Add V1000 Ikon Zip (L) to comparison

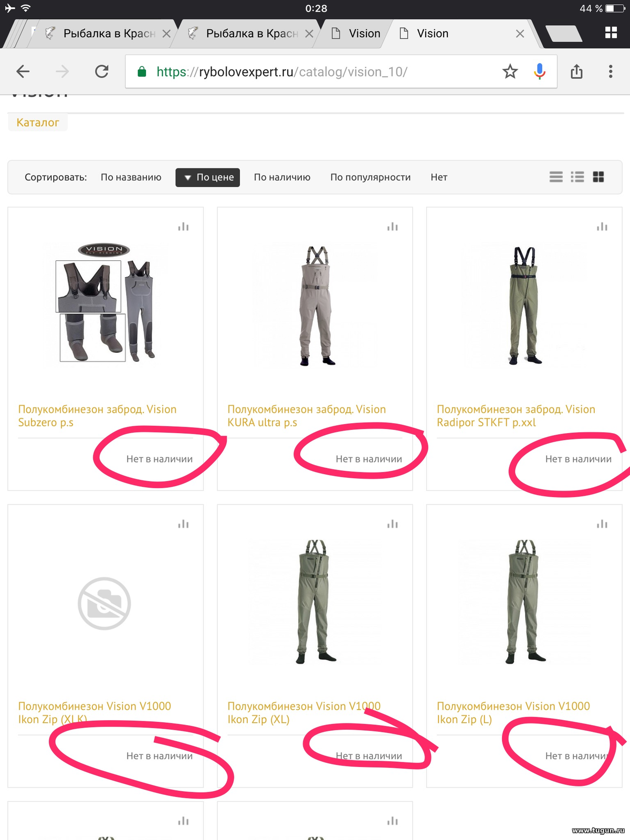pos(602,524)
